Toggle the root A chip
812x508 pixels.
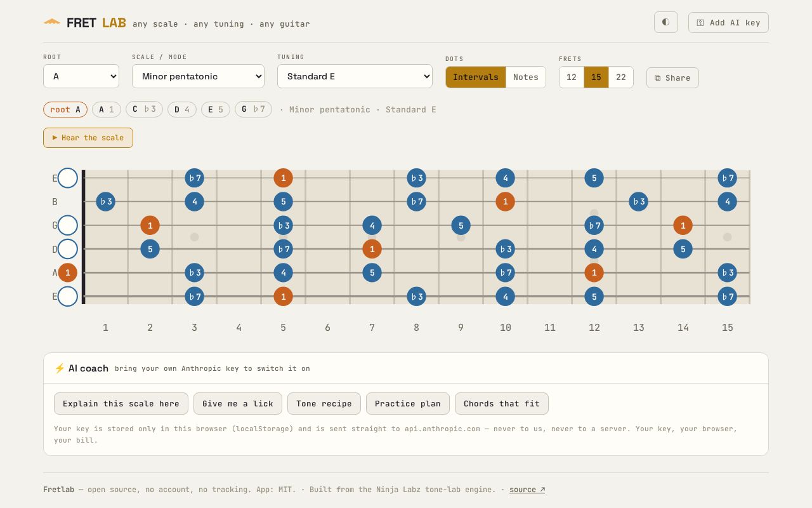pyautogui.click(x=65, y=109)
